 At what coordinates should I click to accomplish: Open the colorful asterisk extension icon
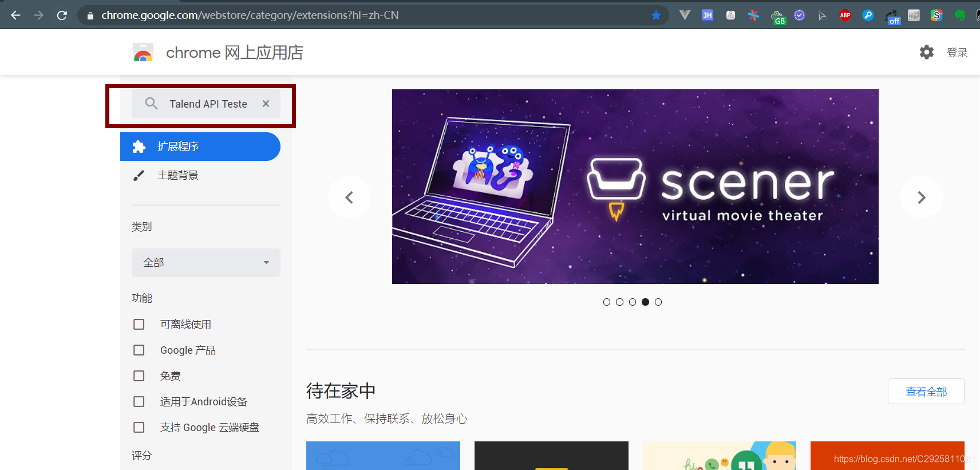753,15
